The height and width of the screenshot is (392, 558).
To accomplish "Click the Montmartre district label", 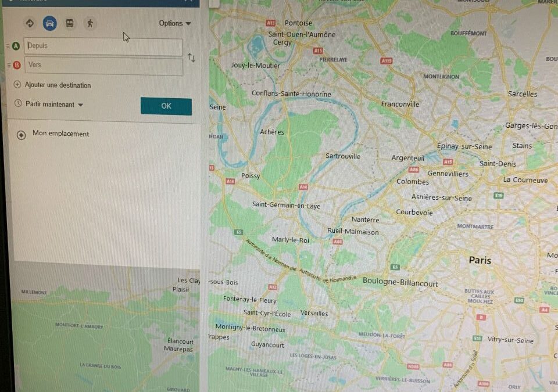I will point(475,226).
